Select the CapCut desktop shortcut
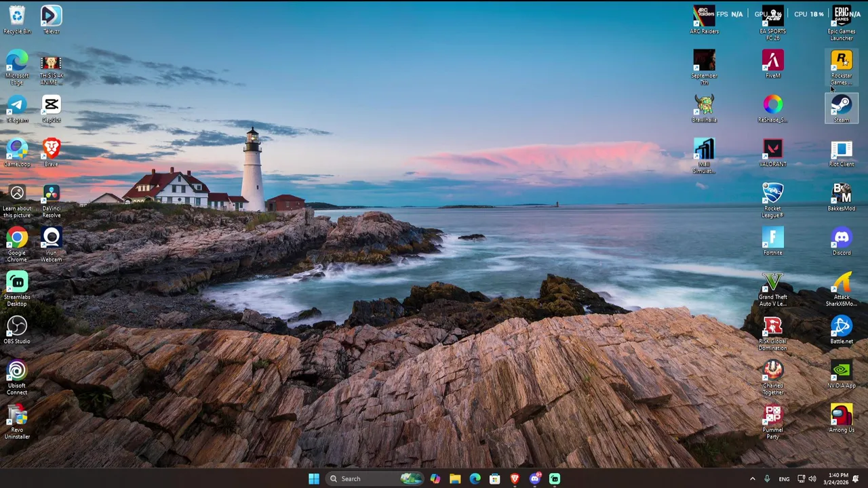 (x=51, y=109)
